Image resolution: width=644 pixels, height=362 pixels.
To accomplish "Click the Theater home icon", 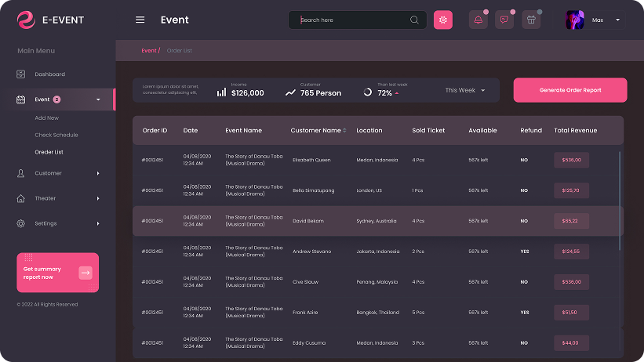I will [x=20, y=199].
